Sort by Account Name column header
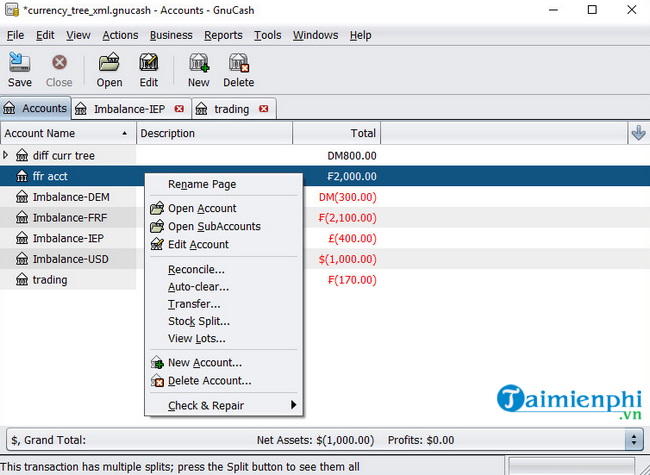 pyautogui.click(x=68, y=133)
